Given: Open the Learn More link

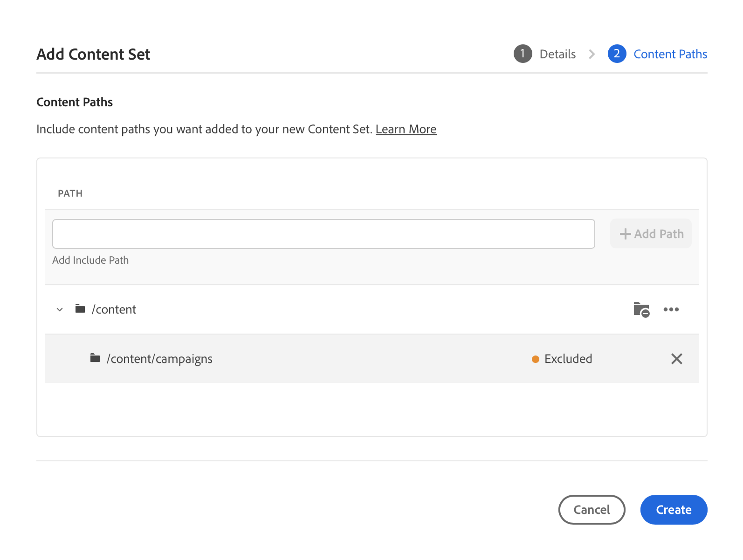Looking at the screenshot, I should coord(406,129).
